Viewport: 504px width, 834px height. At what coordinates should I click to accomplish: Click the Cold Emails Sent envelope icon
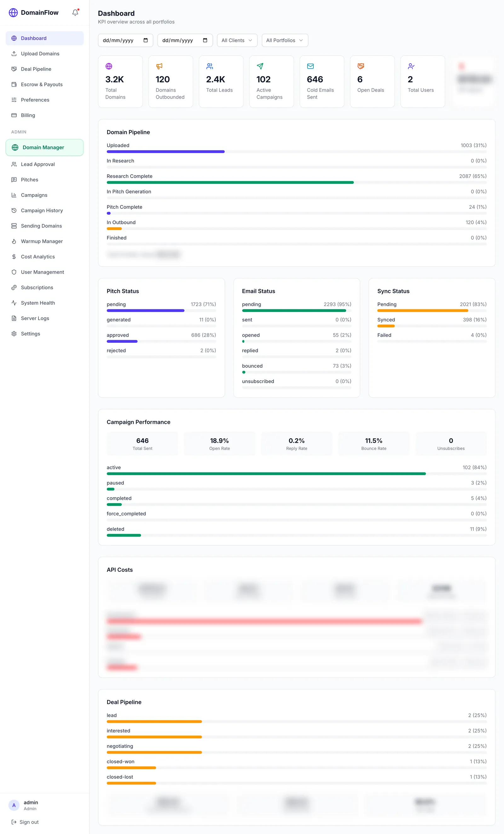pyautogui.click(x=310, y=66)
